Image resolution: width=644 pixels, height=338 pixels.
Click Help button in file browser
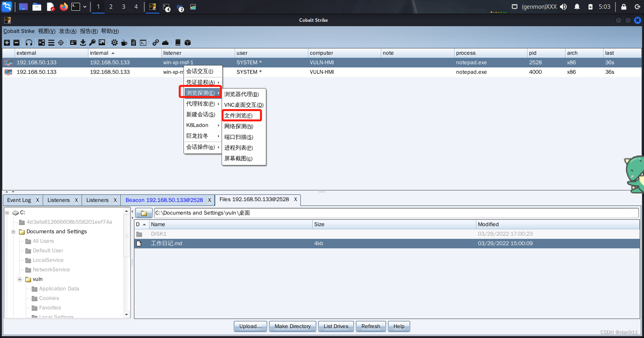399,326
